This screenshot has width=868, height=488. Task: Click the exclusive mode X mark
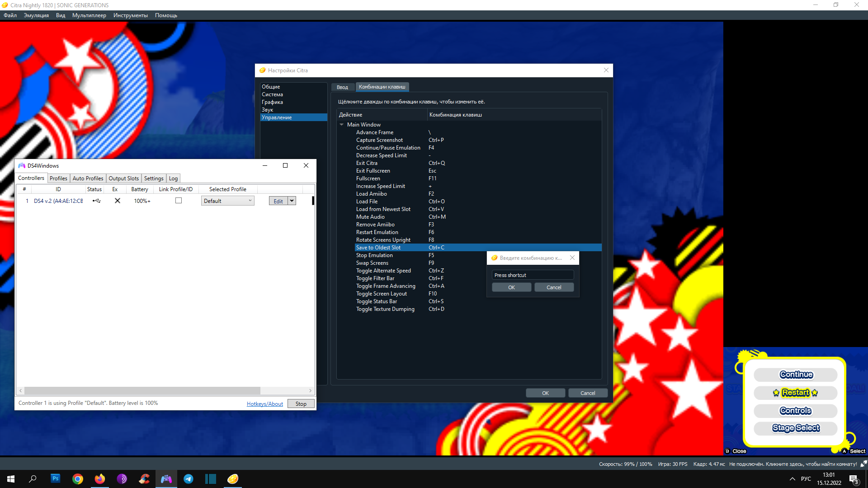click(117, 201)
